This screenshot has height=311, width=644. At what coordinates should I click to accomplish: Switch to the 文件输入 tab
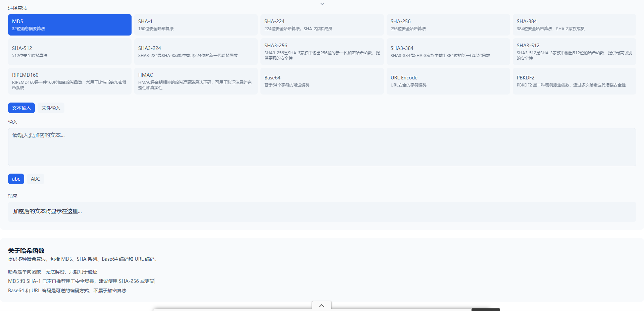click(x=51, y=108)
